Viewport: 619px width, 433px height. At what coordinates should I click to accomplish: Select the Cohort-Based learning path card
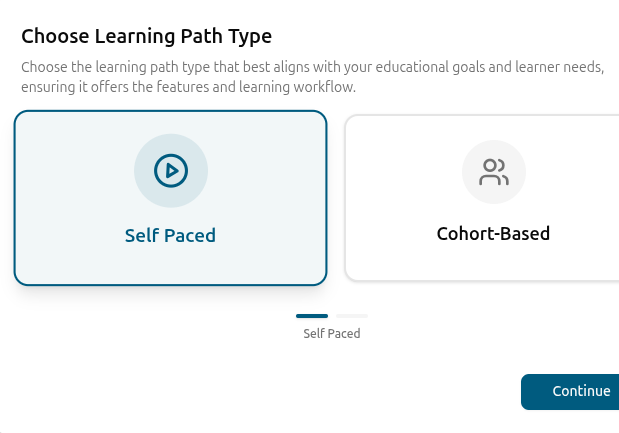point(482,198)
